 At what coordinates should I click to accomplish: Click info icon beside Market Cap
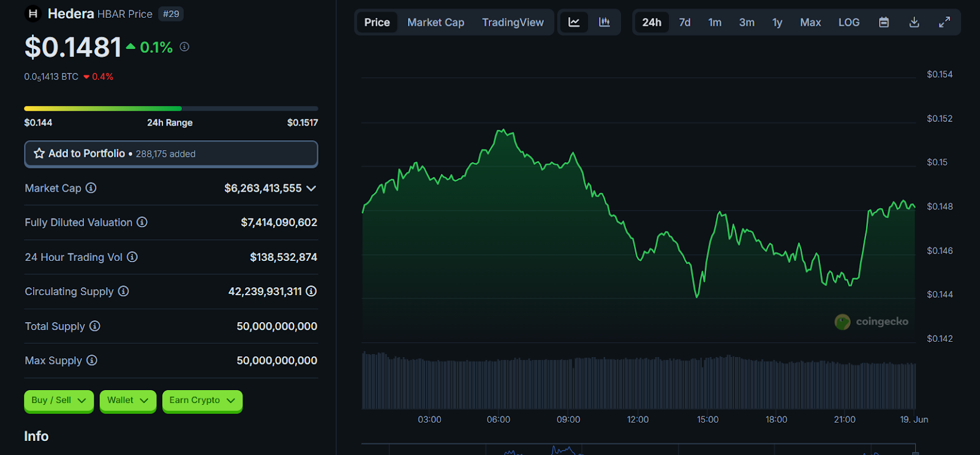point(91,188)
